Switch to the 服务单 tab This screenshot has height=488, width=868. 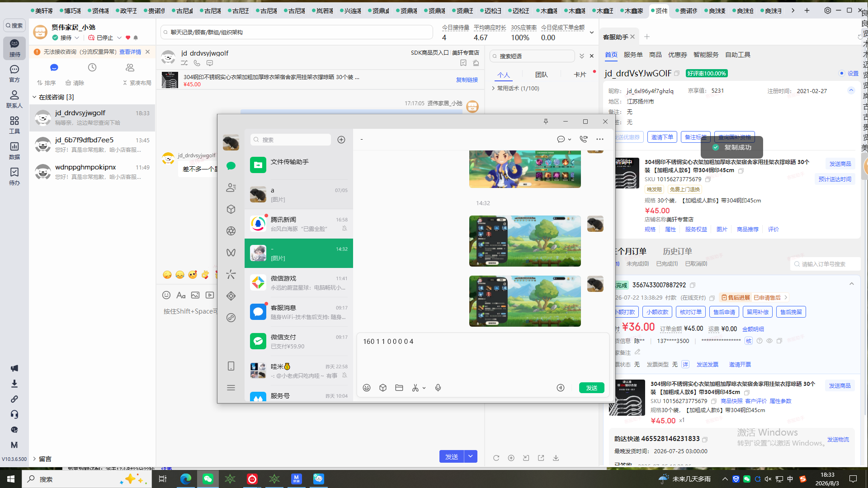point(633,55)
